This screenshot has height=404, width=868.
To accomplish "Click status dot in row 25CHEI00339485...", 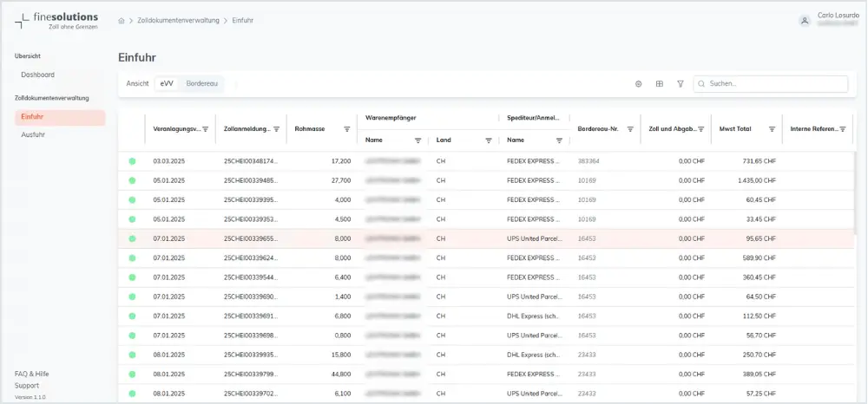I will coord(132,180).
